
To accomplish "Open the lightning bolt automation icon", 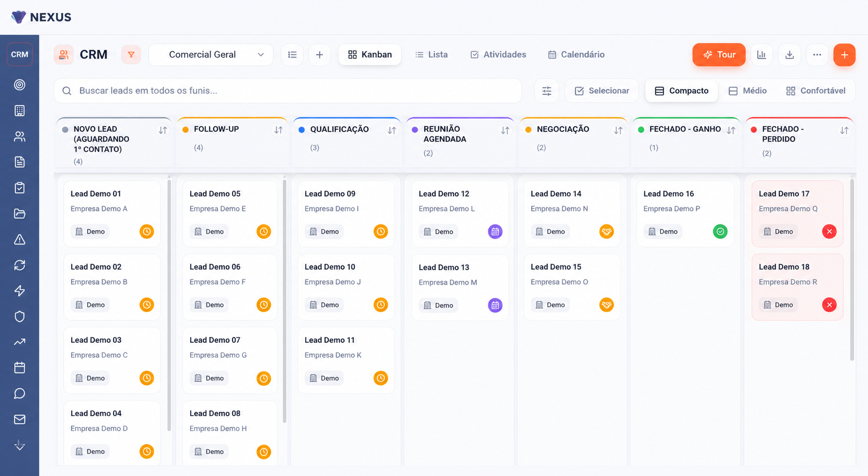I will [19, 291].
